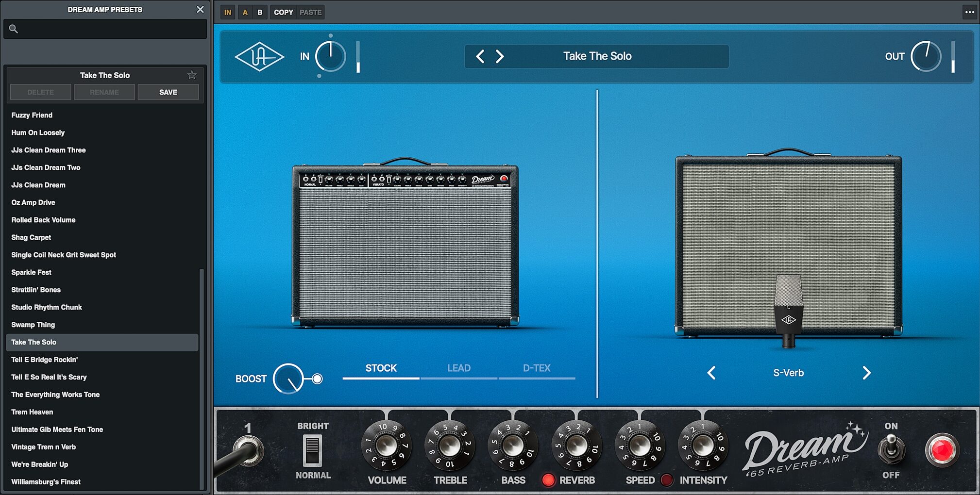The height and width of the screenshot is (495, 980).
Task: Click the OUT level knob
Action: click(x=926, y=57)
